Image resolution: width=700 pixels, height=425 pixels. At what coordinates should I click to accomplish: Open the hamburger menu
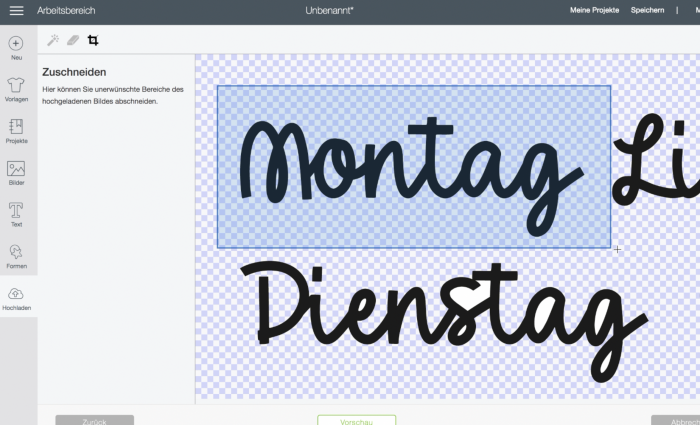[16, 10]
